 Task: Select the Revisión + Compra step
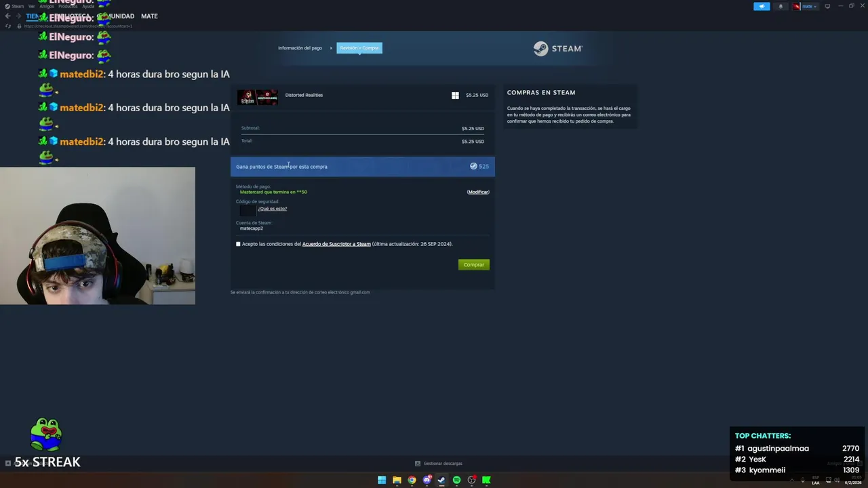coord(359,48)
